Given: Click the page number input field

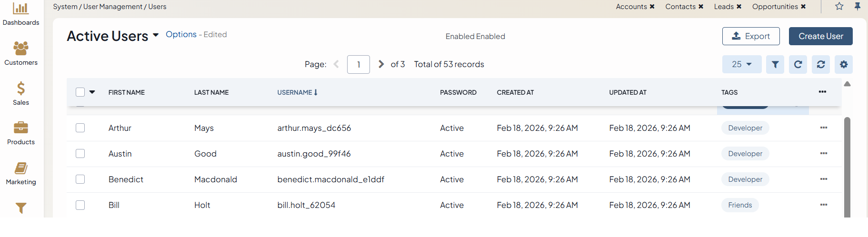Looking at the screenshot, I should pos(358,64).
